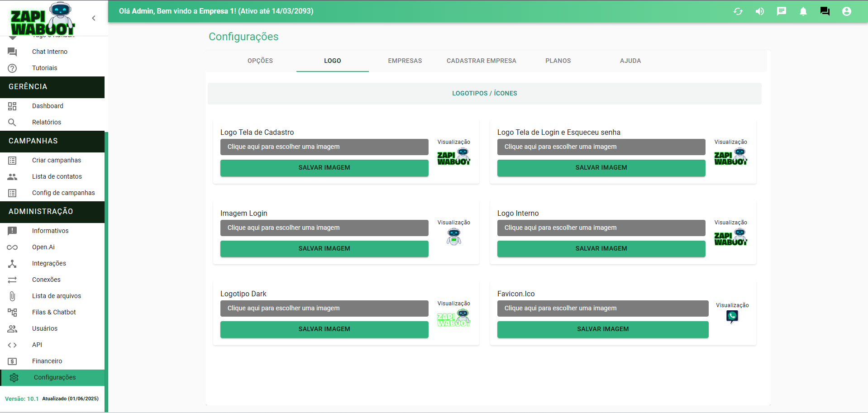The width and height of the screenshot is (868, 413).
Task: Open Relatórios in the sidebar
Action: (52, 122)
